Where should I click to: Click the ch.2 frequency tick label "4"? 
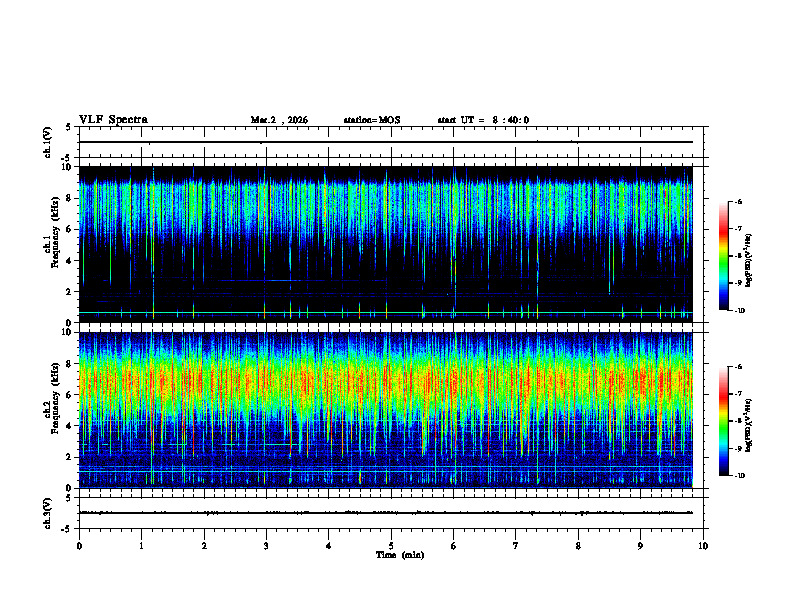click(x=69, y=426)
